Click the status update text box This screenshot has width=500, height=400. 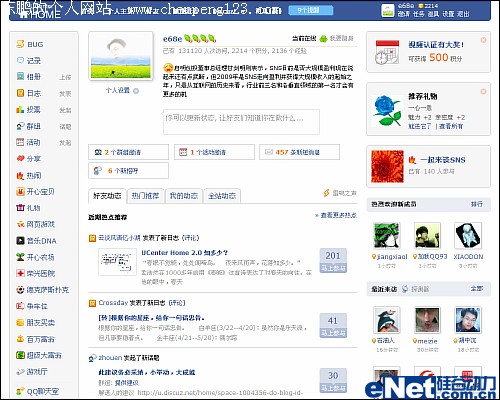[241, 122]
